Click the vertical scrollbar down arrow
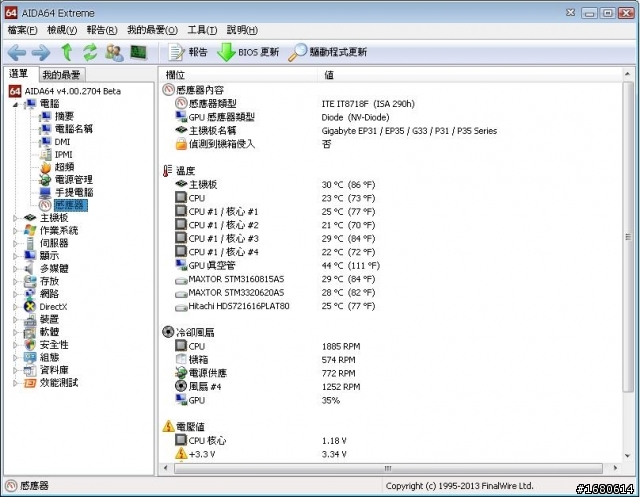640x497 pixels. (628, 456)
